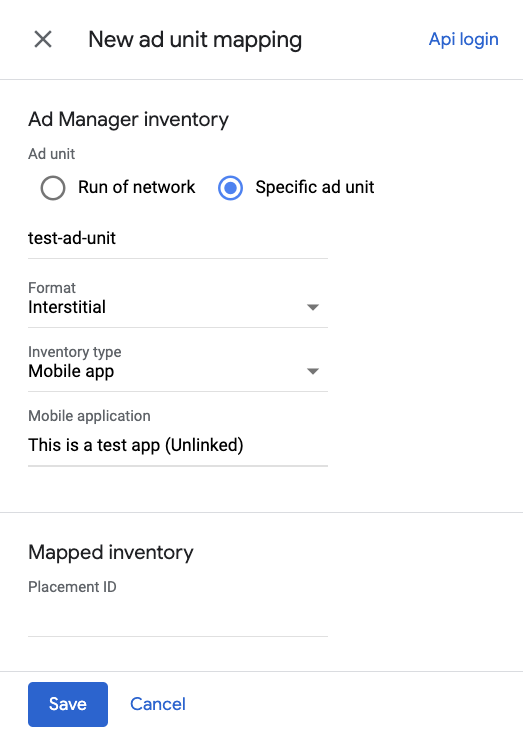Click the 'Placement ID' field label
The height and width of the screenshot is (736, 523).
coord(72,587)
